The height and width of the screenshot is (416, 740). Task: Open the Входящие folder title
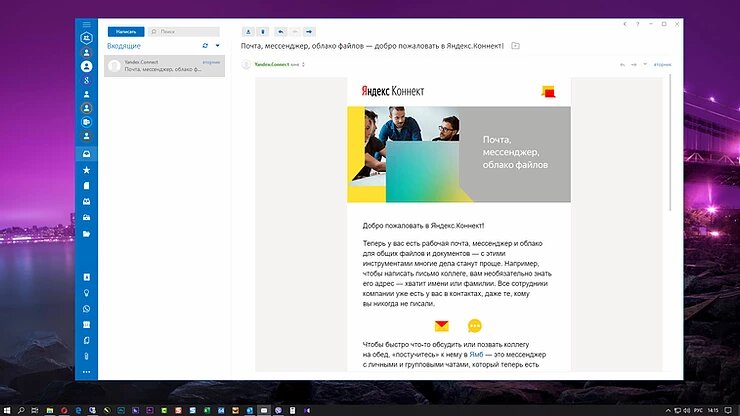124,46
